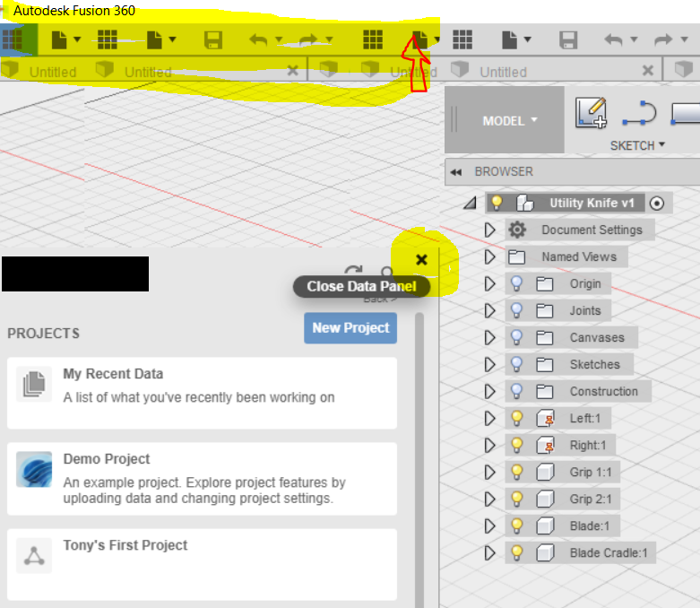Click the BROWSER panel title

(x=504, y=171)
